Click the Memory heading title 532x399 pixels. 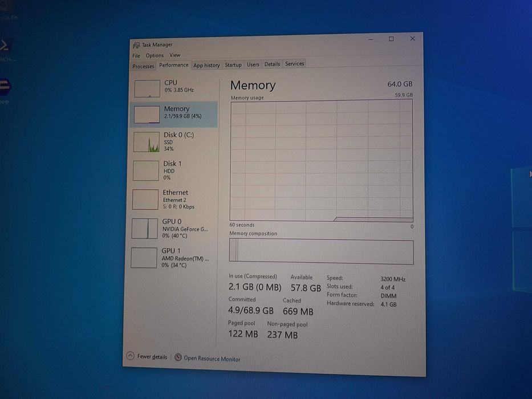coord(253,85)
